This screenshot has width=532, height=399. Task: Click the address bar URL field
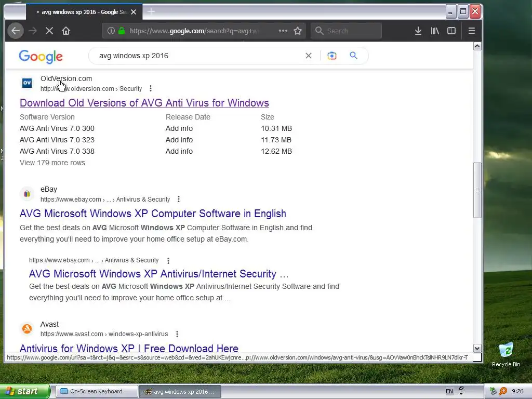click(195, 31)
